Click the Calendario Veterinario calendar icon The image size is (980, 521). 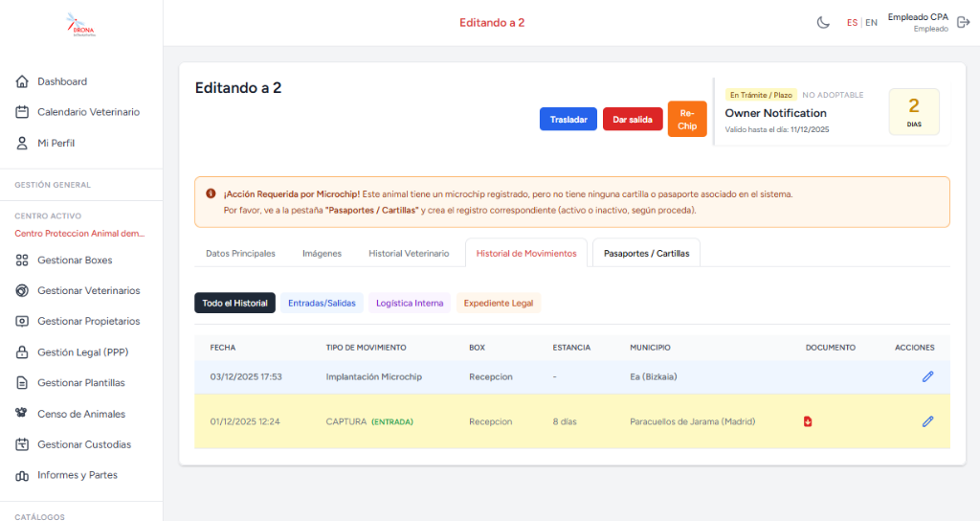pos(22,112)
